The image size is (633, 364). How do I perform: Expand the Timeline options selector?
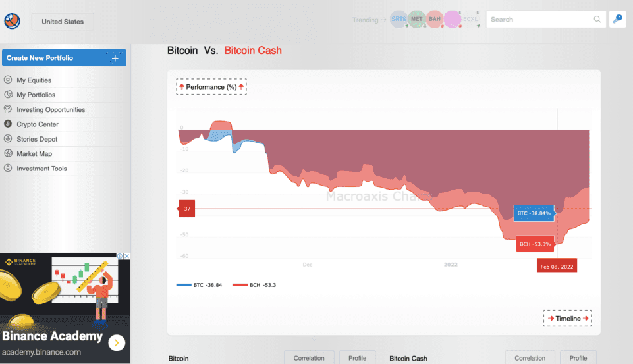(x=567, y=319)
